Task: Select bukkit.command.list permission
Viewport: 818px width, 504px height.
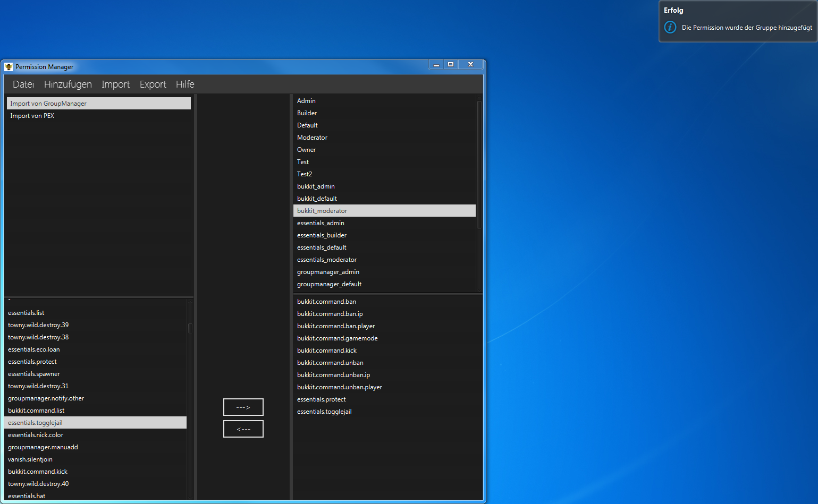Action: [x=96, y=411]
